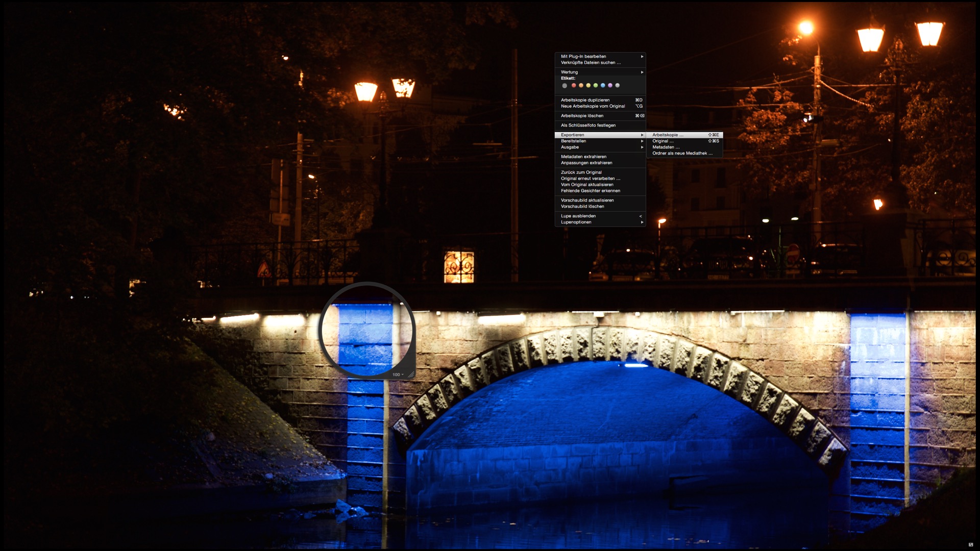Apply the red label swatch
980x551 pixels.
pyautogui.click(x=574, y=85)
